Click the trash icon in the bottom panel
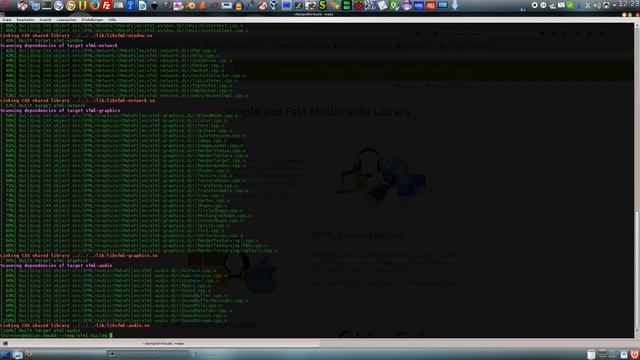 click(591, 354)
